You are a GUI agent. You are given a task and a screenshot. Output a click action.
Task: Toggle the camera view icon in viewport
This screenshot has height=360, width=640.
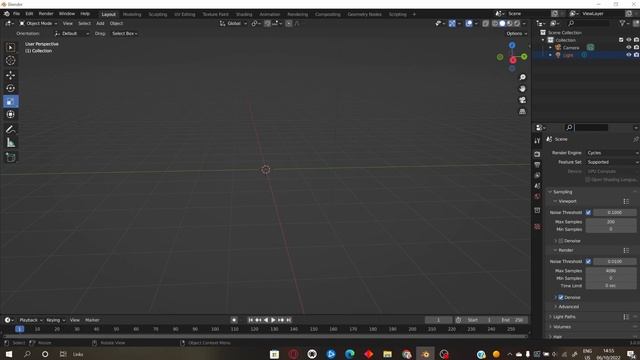522,100
